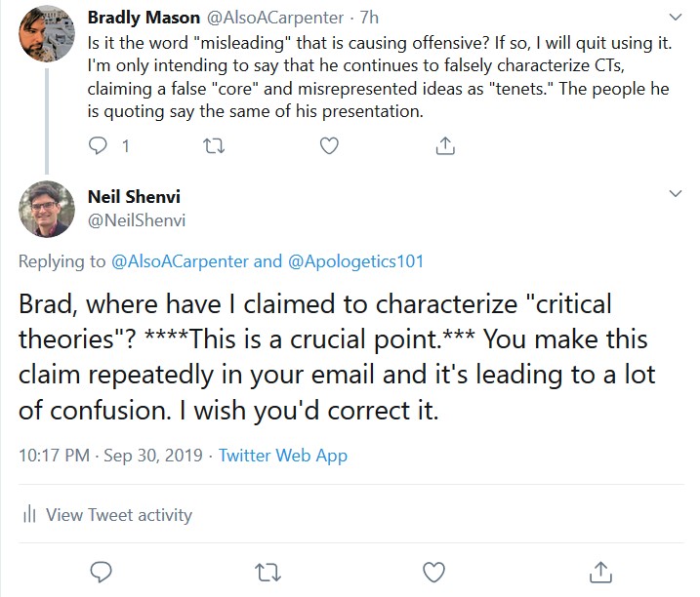This screenshot has height=597, width=700.
Task: Like Bradly Mason's tweet
Action: (x=329, y=145)
